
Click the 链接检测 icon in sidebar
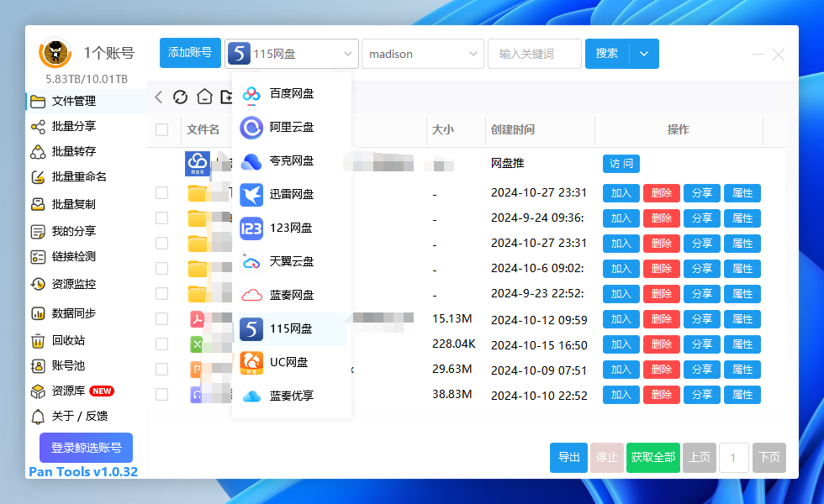[x=38, y=257]
